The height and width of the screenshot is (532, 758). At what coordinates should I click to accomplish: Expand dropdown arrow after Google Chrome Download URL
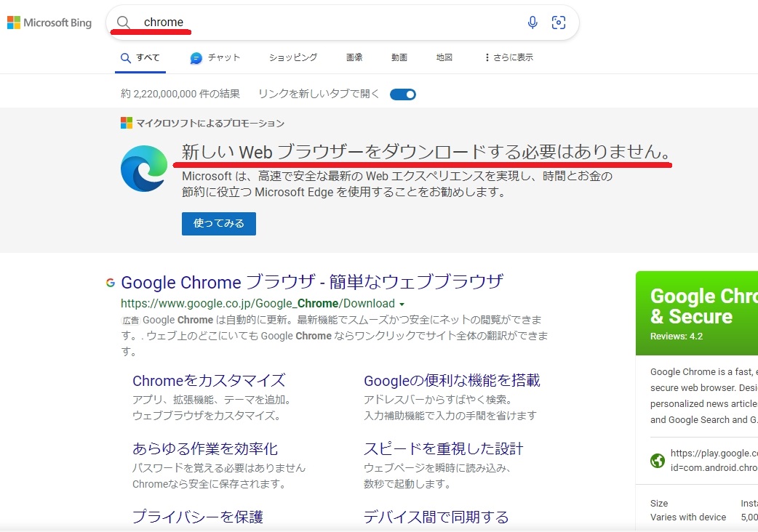[x=402, y=304]
